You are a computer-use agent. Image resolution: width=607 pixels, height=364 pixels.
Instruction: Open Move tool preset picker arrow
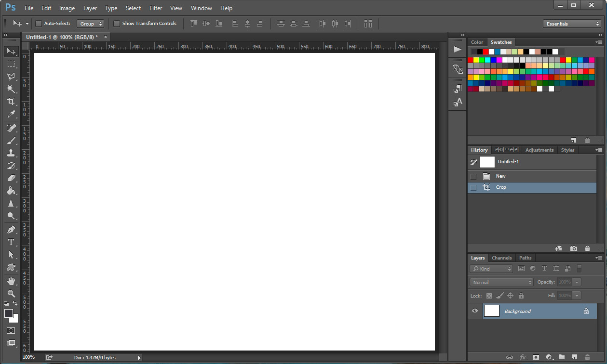pyautogui.click(x=27, y=24)
